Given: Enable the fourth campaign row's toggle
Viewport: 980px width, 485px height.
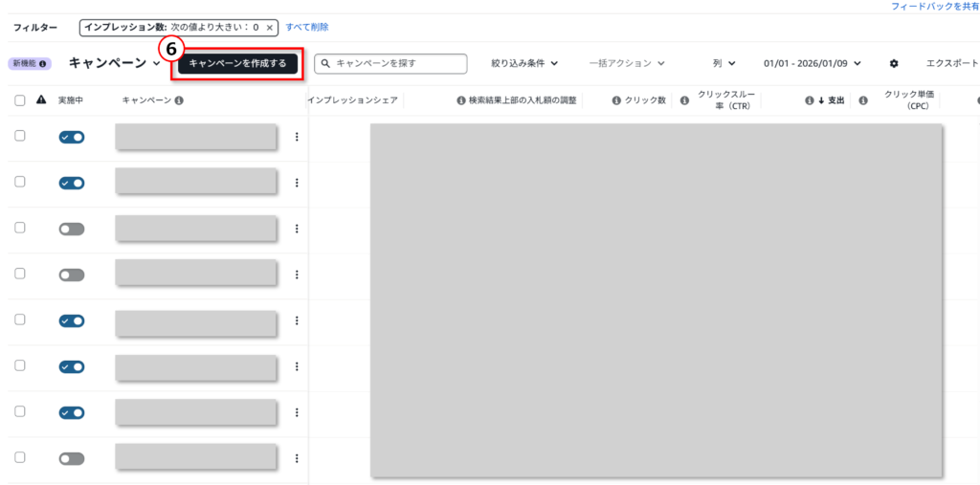Looking at the screenshot, I should [72, 275].
